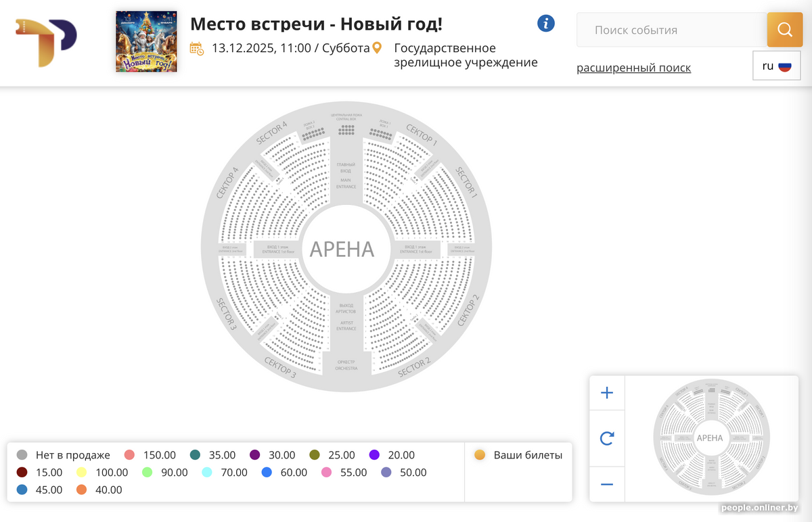The width and height of the screenshot is (812, 522).
Task: Reset the seating map view
Action: (x=607, y=439)
